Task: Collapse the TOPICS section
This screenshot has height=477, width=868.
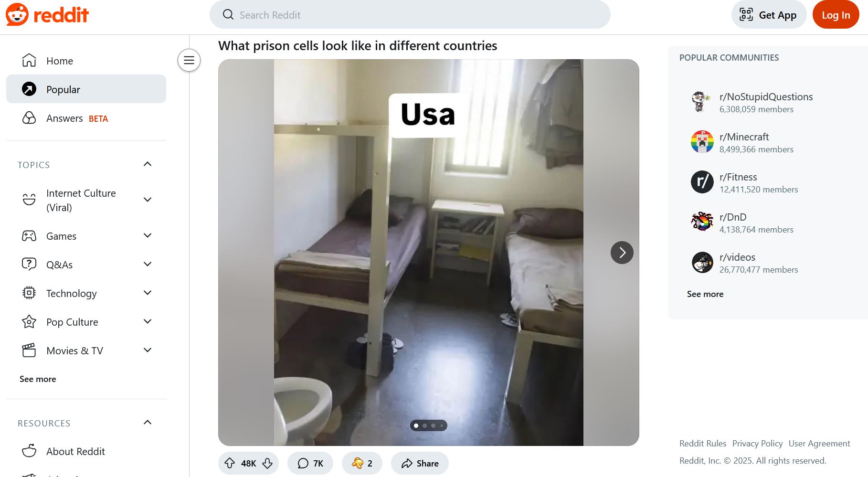Action: 148,164
